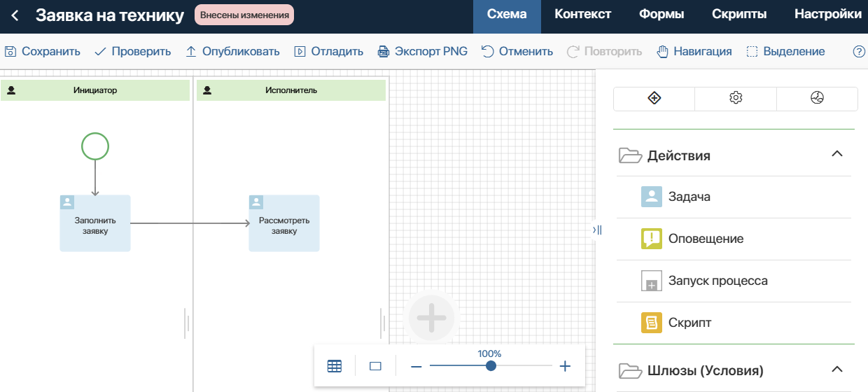
Task: Click the Внесены изменения badge
Action: pos(244,15)
